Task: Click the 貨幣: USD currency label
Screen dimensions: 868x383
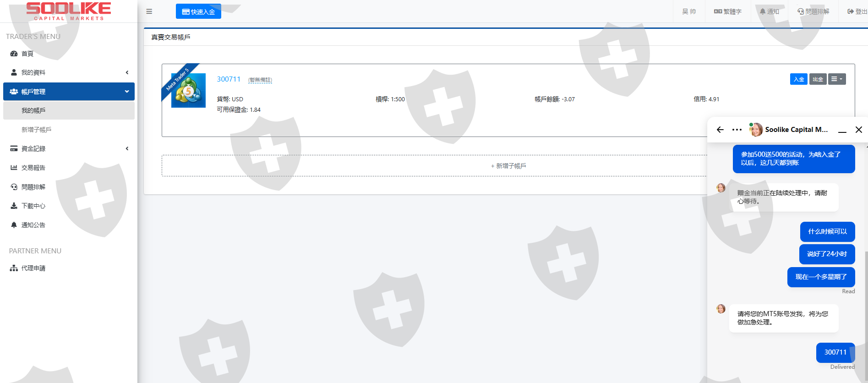Action: click(x=230, y=99)
